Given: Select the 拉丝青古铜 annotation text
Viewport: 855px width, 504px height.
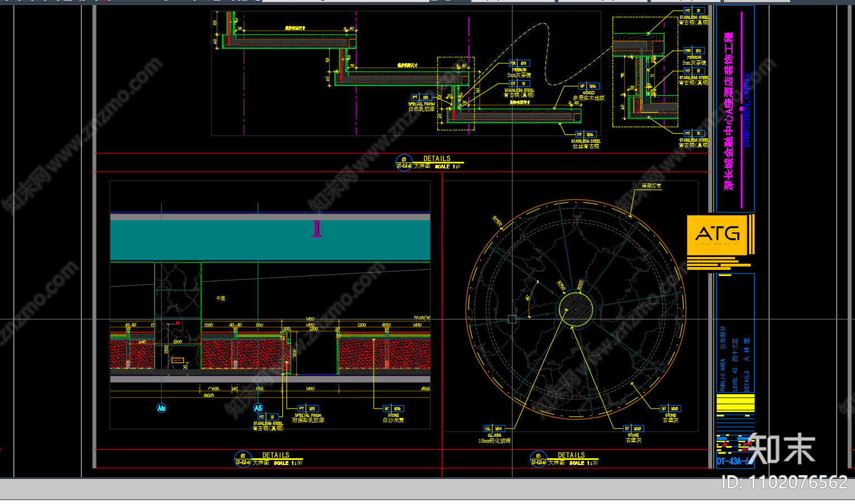Looking at the screenshot, I should pyautogui.click(x=586, y=147).
